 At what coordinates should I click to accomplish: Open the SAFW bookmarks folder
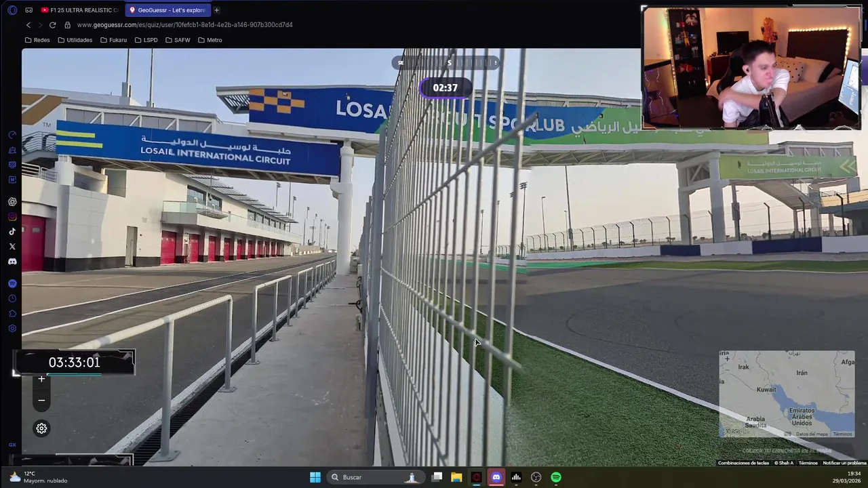click(x=178, y=40)
